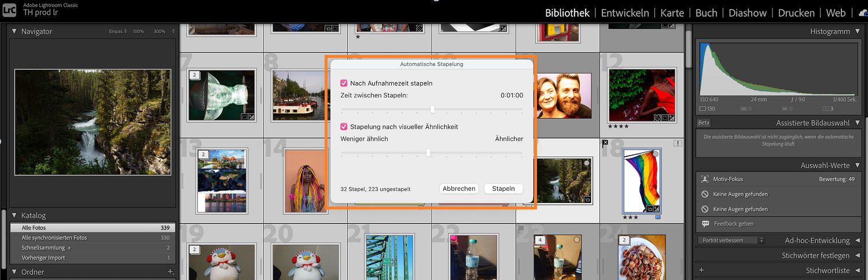868x280 pixels.
Task: Select 'Schnellsammlung' in Katalog
Action: (93, 248)
